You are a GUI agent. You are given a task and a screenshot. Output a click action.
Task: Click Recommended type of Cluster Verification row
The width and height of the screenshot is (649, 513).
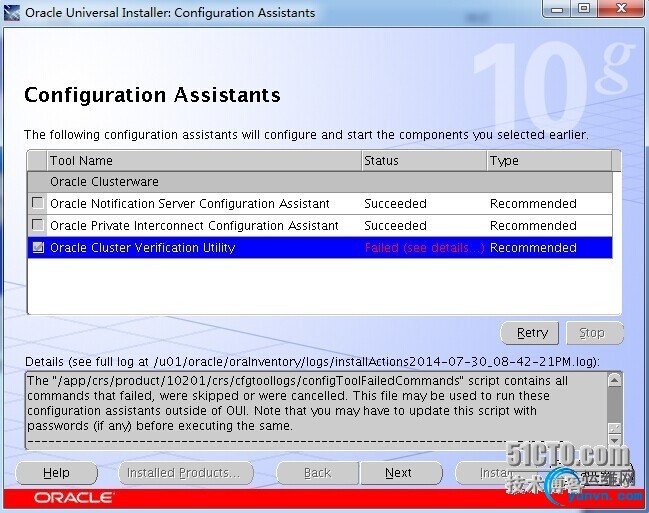click(533, 248)
